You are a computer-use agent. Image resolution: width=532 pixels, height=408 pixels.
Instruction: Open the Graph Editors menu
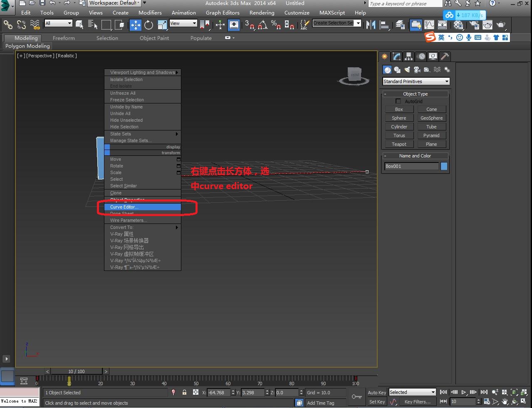223,13
